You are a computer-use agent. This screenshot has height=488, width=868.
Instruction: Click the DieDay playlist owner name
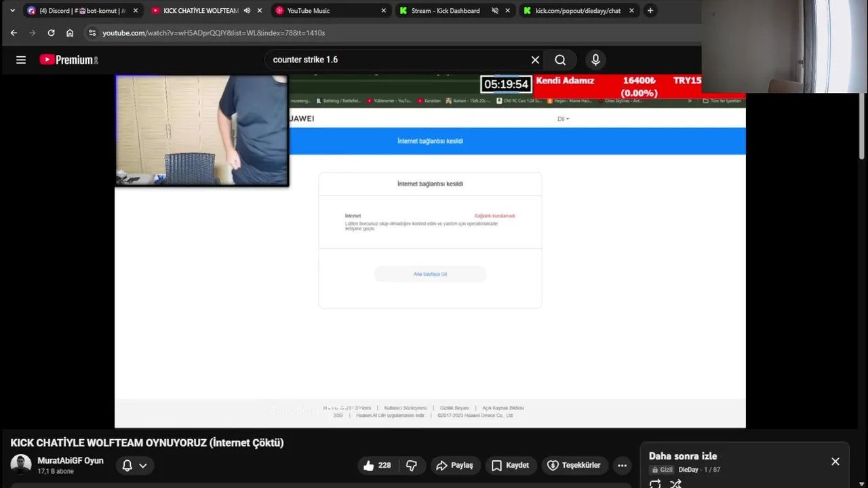[688, 470]
